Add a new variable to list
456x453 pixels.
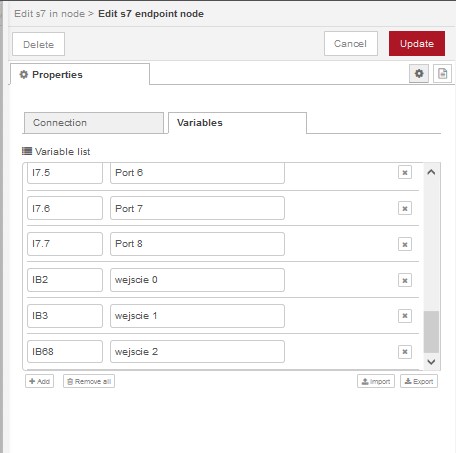pos(39,381)
